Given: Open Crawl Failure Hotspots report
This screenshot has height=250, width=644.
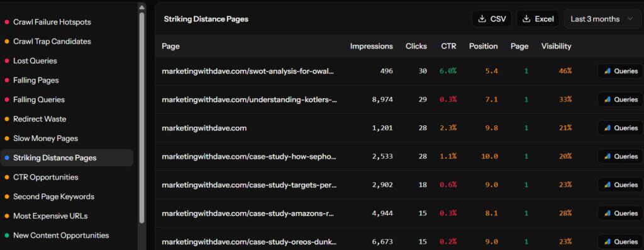Looking at the screenshot, I should [x=52, y=22].
